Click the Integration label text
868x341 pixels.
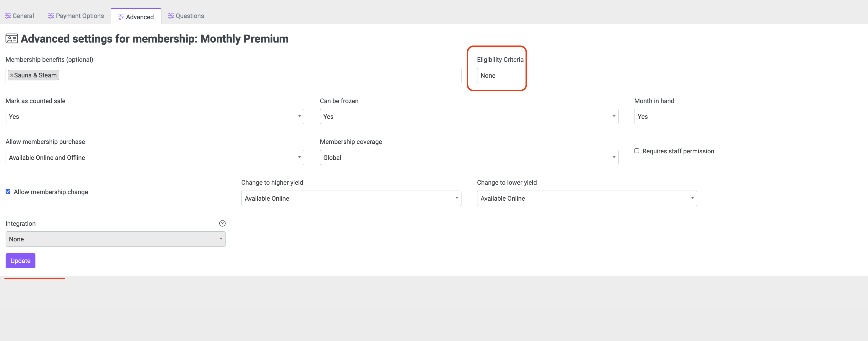pyautogui.click(x=21, y=224)
